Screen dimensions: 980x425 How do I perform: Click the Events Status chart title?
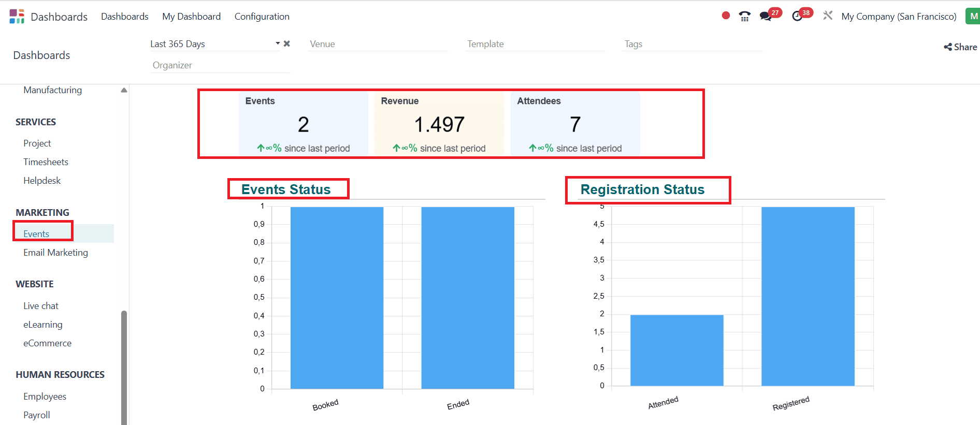[286, 189]
